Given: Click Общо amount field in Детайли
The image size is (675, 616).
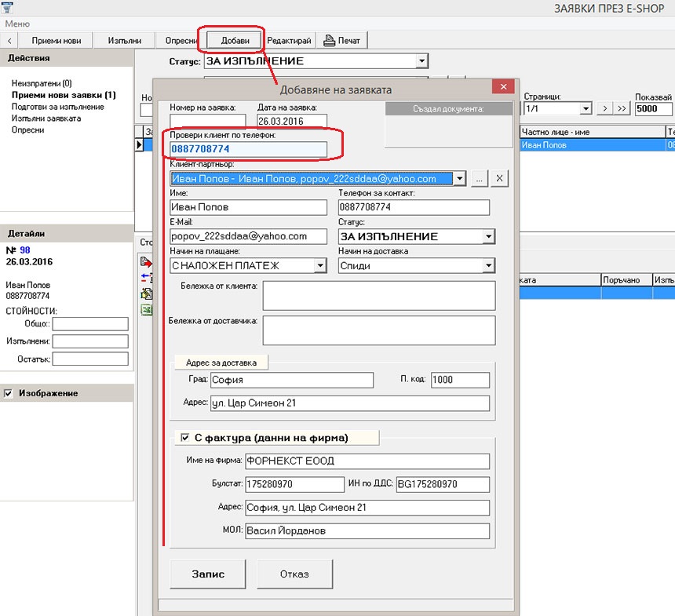Looking at the screenshot, I should 90,324.
